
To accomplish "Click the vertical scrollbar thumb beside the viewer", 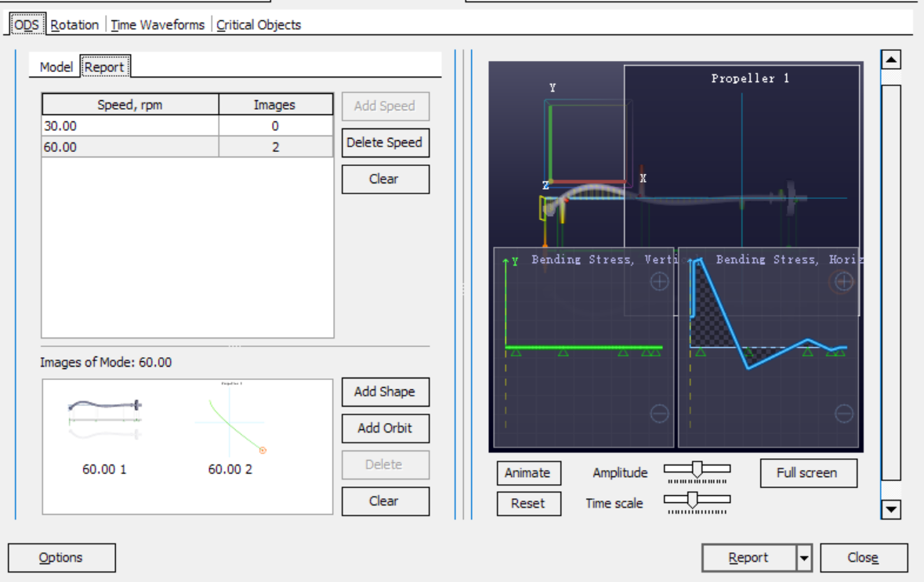I will coord(890,283).
